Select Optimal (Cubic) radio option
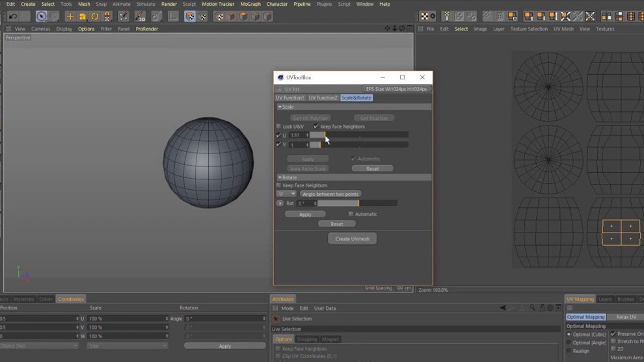 click(569, 335)
